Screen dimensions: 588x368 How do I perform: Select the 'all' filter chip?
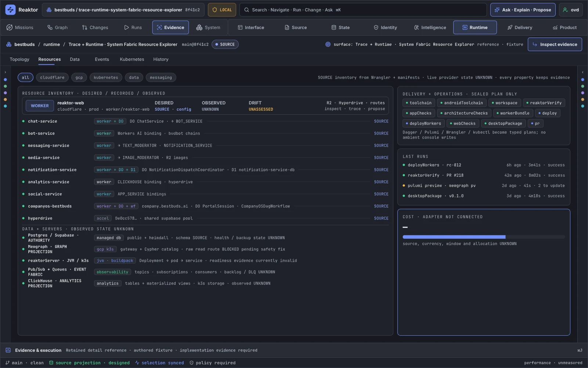click(25, 78)
